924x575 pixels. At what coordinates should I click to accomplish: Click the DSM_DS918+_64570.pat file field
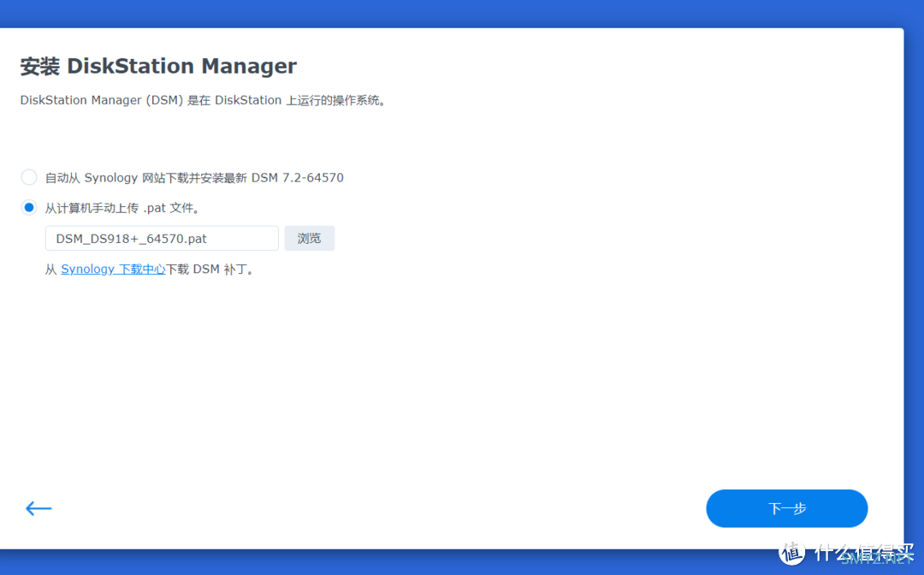(x=162, y=238)
